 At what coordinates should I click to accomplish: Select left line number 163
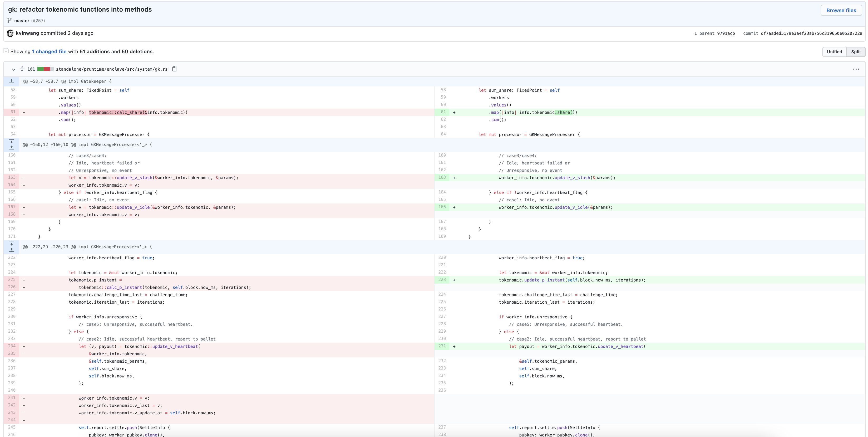[x=12, y=177]
